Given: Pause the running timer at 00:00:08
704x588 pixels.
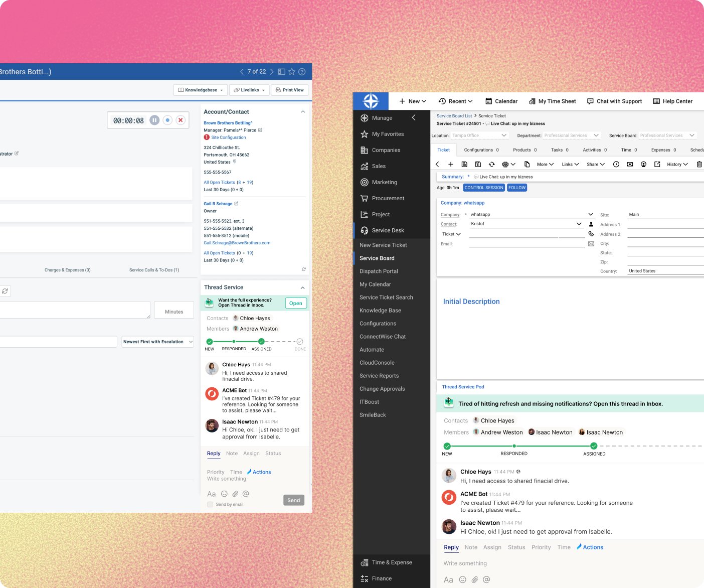Looking at the screenshot, I should tap(154, 120).
